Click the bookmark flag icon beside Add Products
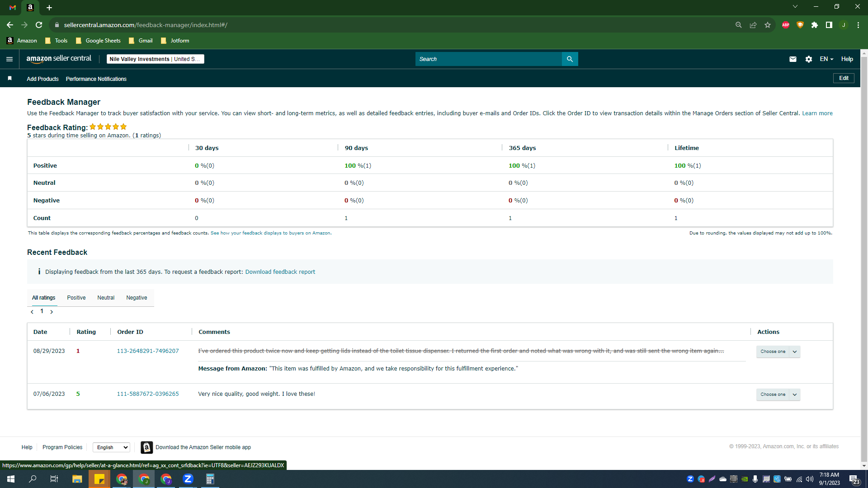Image resolution: width=868 pixels, height=488 pixels. tap(9, 79)
